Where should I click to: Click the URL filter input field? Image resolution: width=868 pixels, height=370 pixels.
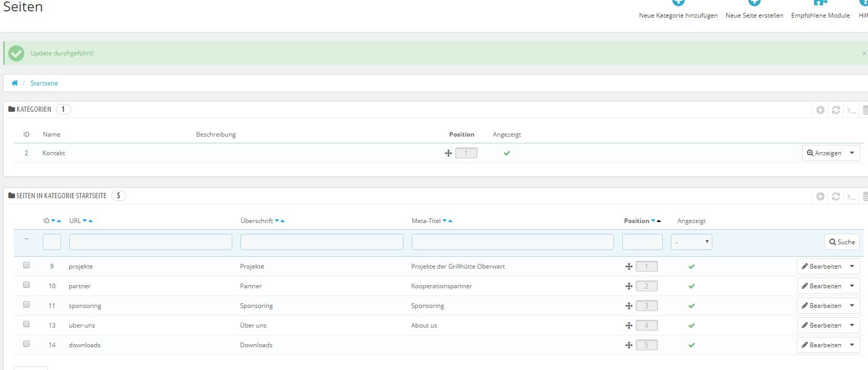tap(151, 242)
